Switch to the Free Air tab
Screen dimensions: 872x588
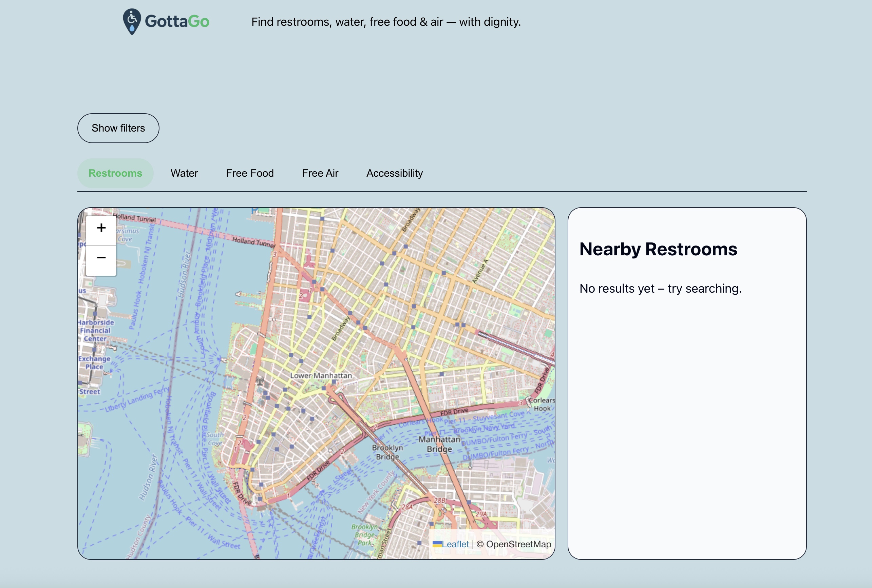(x=320, y=173)
